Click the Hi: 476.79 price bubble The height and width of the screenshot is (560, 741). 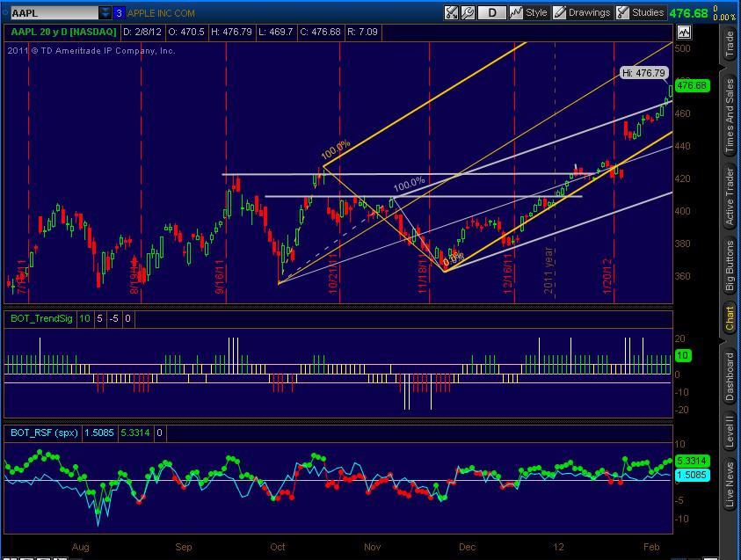(643, 73)
